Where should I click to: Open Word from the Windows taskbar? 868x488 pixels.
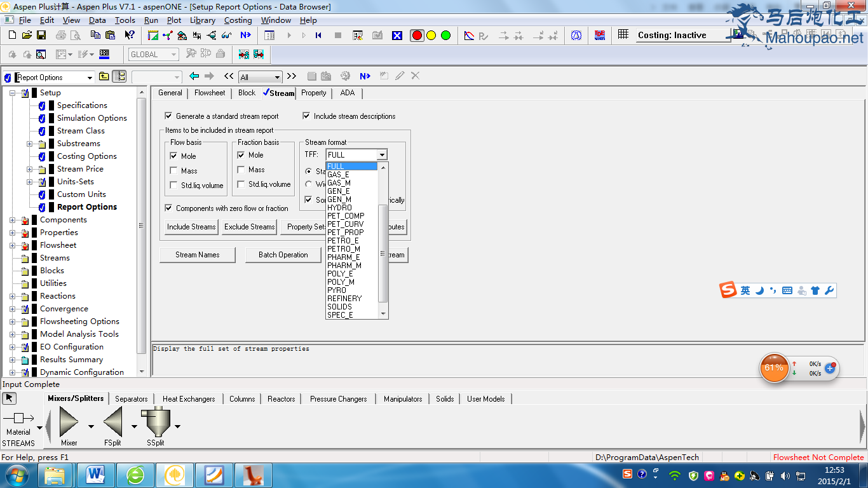click(x=96, y=475)
